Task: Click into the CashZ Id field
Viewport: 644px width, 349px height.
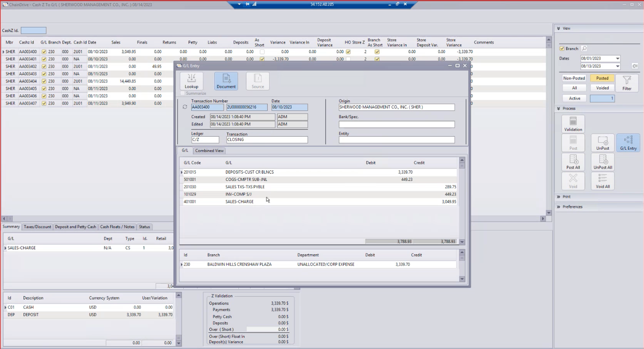Action: click(x=33, y=31)
